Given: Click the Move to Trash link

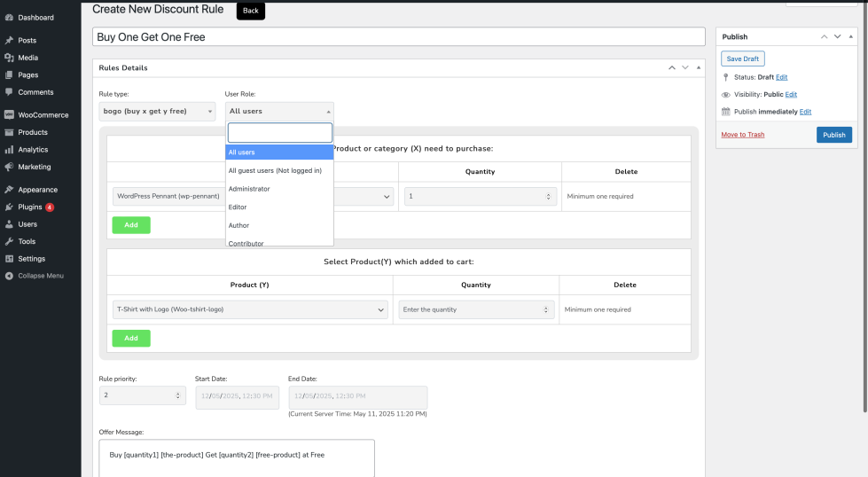Looking at the screenshot, I should 742,135.
